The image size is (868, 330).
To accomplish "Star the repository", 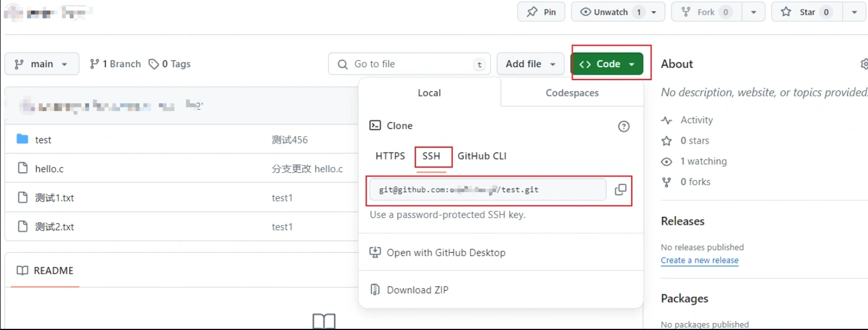I will (807, 12).
